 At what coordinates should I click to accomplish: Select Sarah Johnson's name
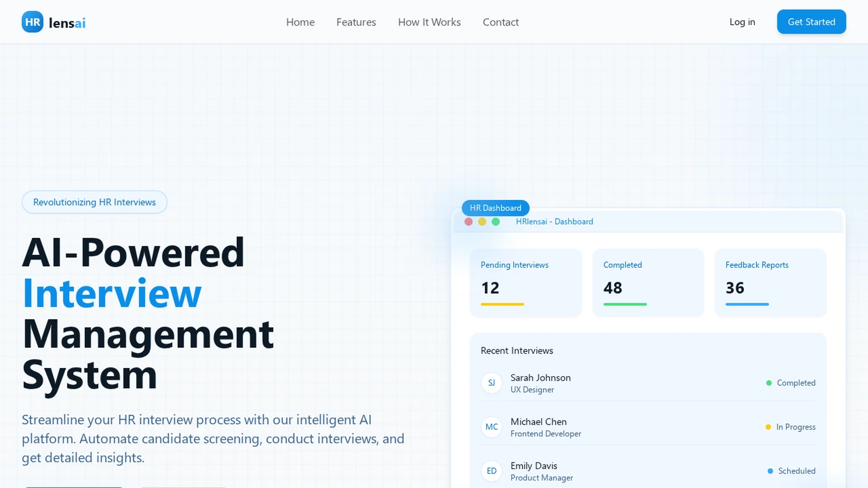(x=540, y=378)
